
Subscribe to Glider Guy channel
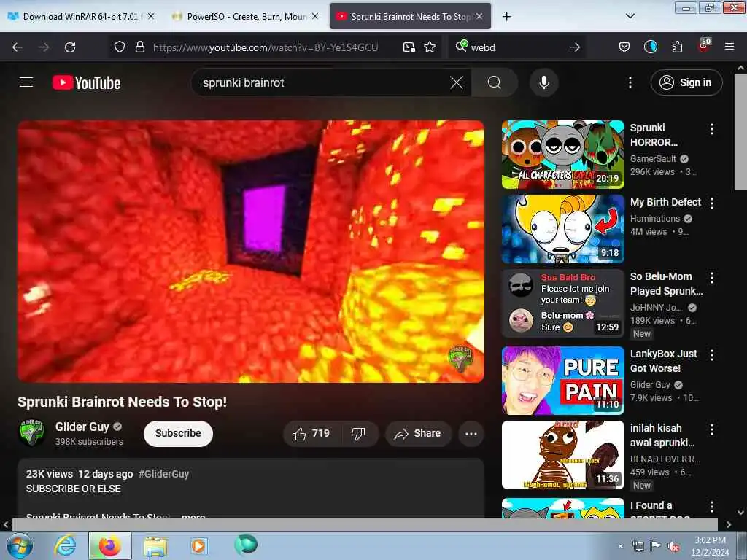click(x=178, y=433)
